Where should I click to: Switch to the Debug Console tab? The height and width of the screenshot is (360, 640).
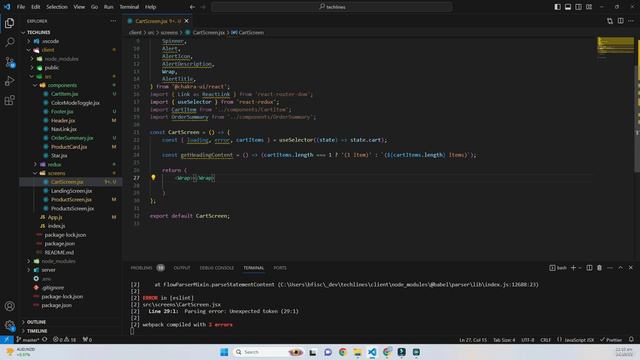coord(217,268)
